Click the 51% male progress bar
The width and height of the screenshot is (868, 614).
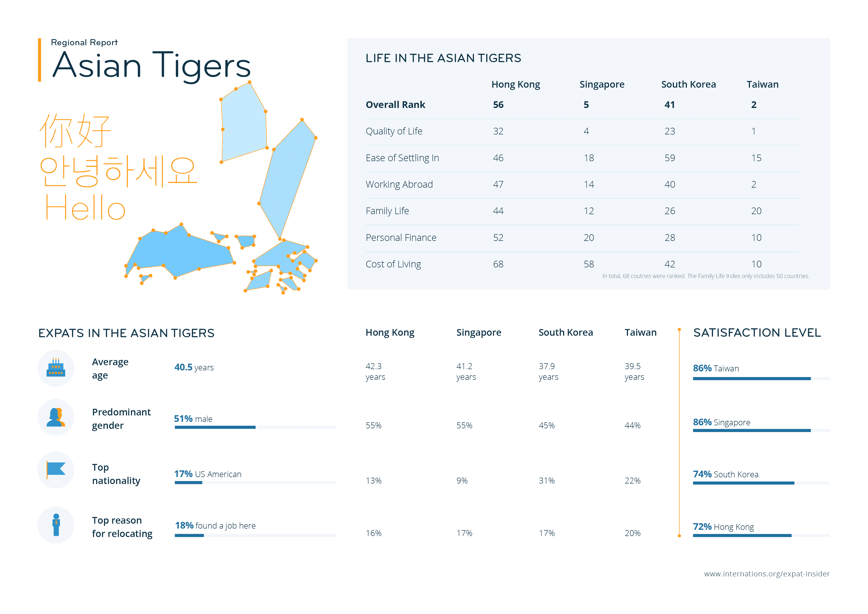(x=215, y=427)
